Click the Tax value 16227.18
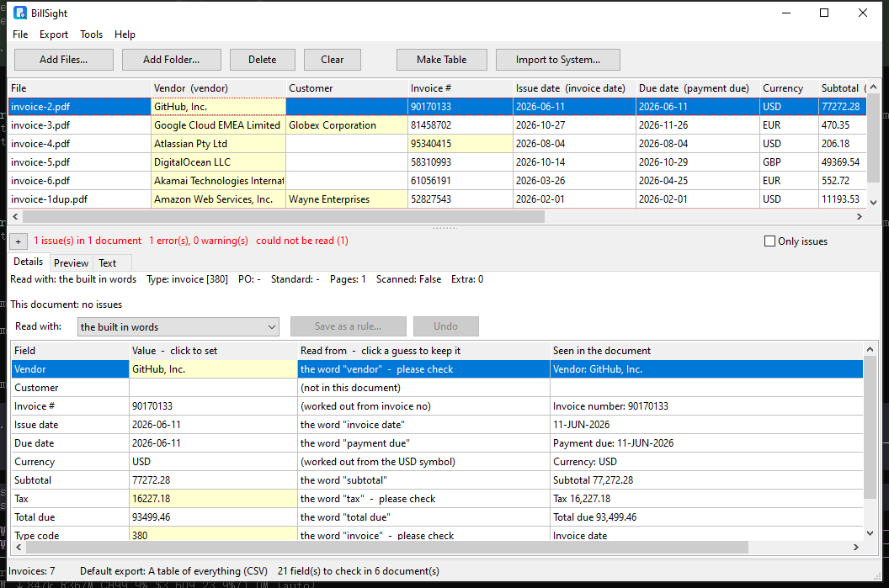 [x=213, y=499]
